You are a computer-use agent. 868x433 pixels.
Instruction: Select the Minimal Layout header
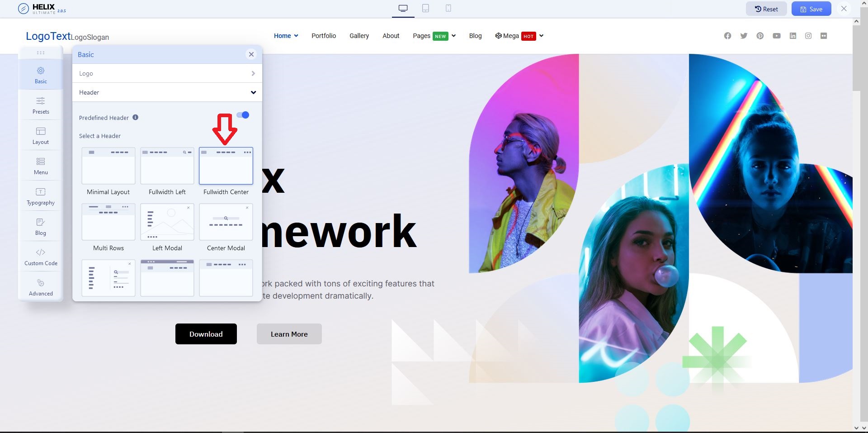(108, 166)
